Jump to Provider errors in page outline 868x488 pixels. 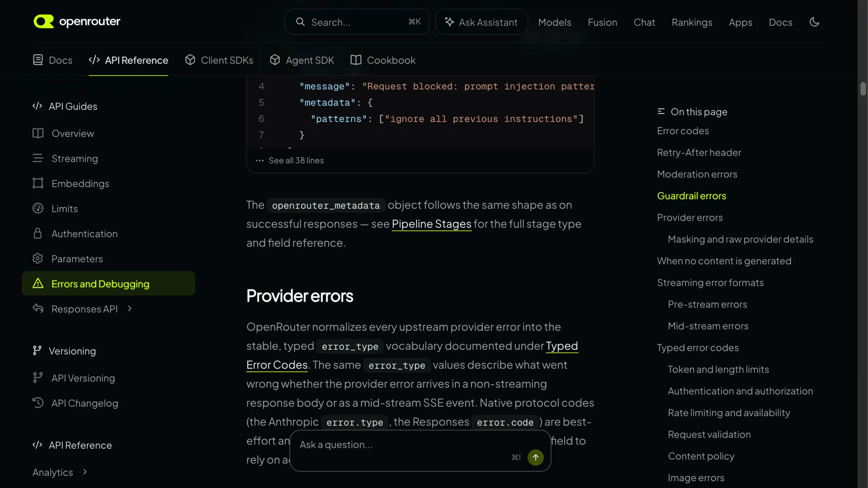coord(690,218)
